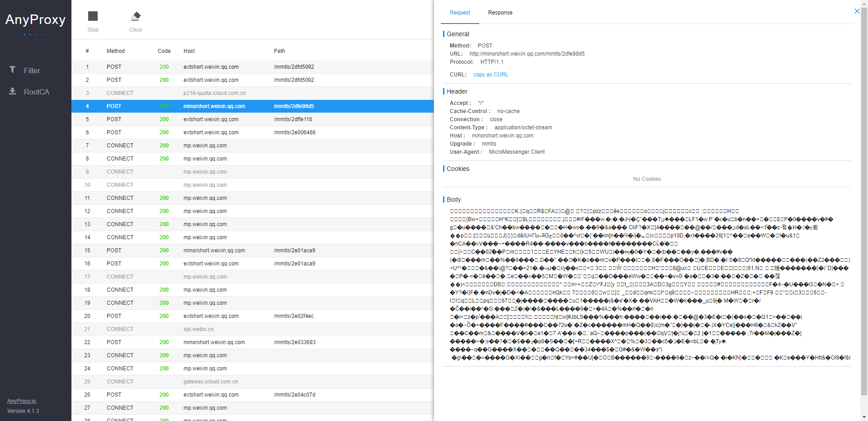Open the RootCA download panel
The image size is (868, 421).
(36, 92)
